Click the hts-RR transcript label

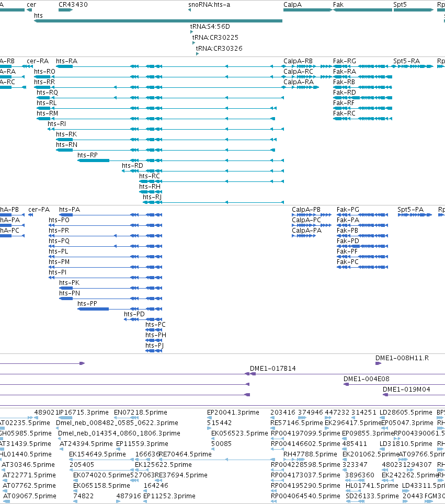pos(44,82)
